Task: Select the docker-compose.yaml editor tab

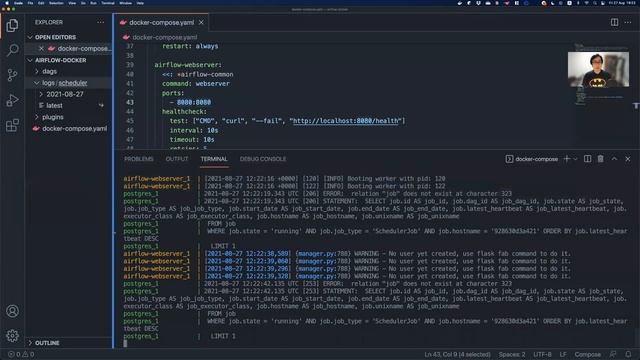Action: click(161, 22)
